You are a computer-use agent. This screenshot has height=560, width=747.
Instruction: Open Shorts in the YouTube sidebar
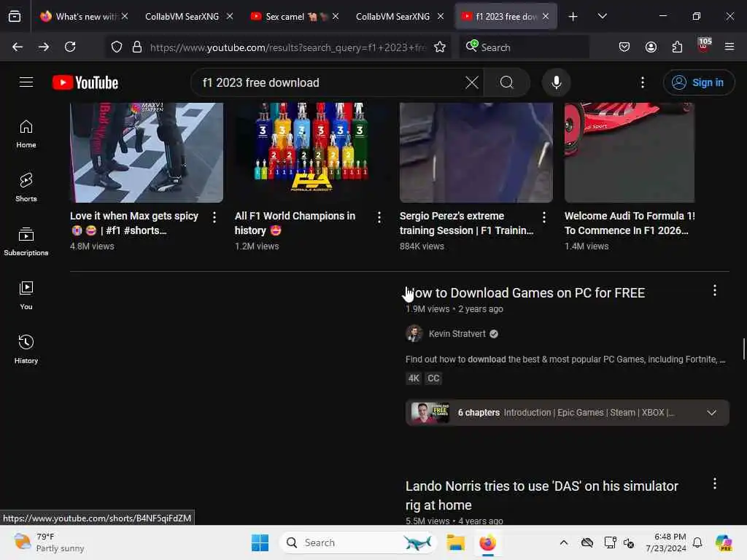pyautogui.click(x=26, y=187)
